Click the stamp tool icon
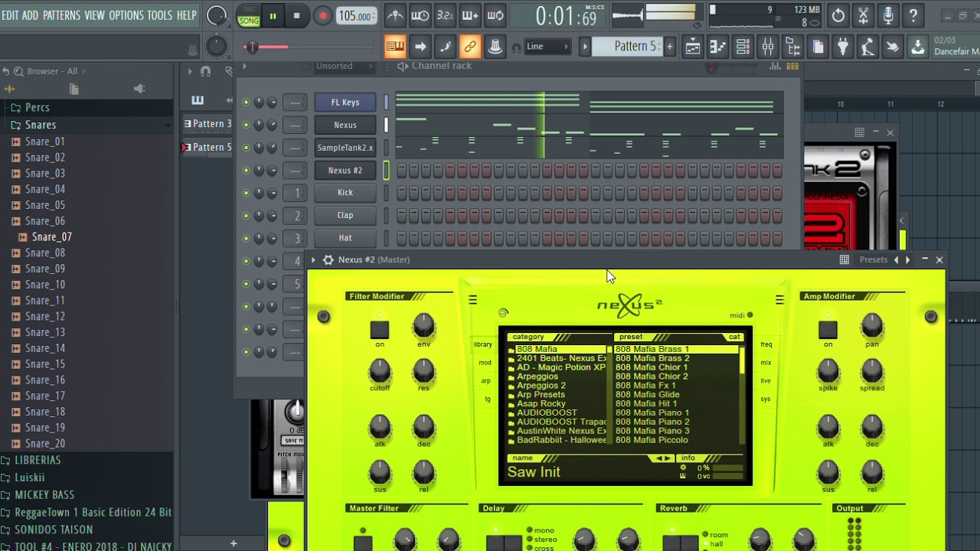This screenshot has height=551, width=980. [495, 47]
